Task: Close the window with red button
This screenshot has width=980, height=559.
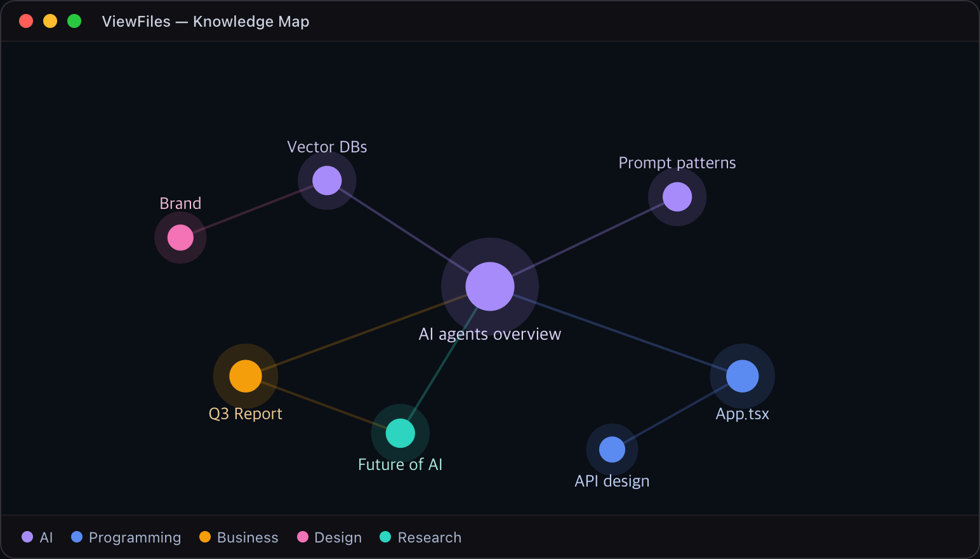Action: (26, 21)
